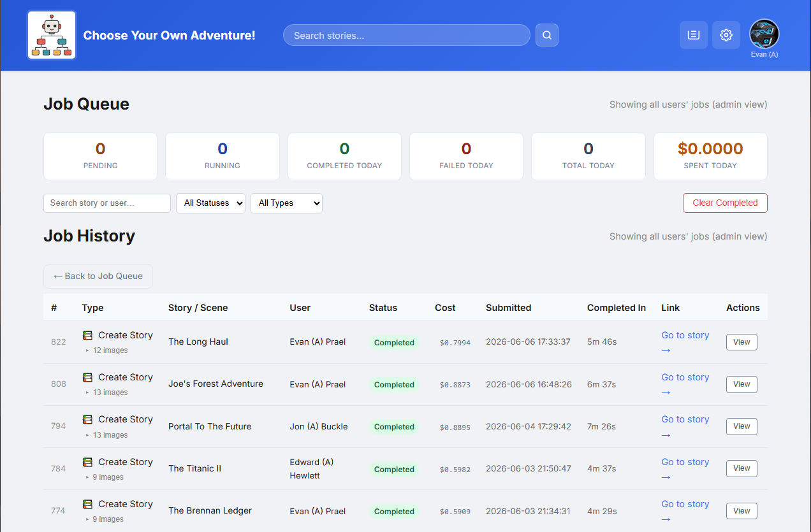View job 808 Joe's Forest Adventure

(x=742, y=384)
